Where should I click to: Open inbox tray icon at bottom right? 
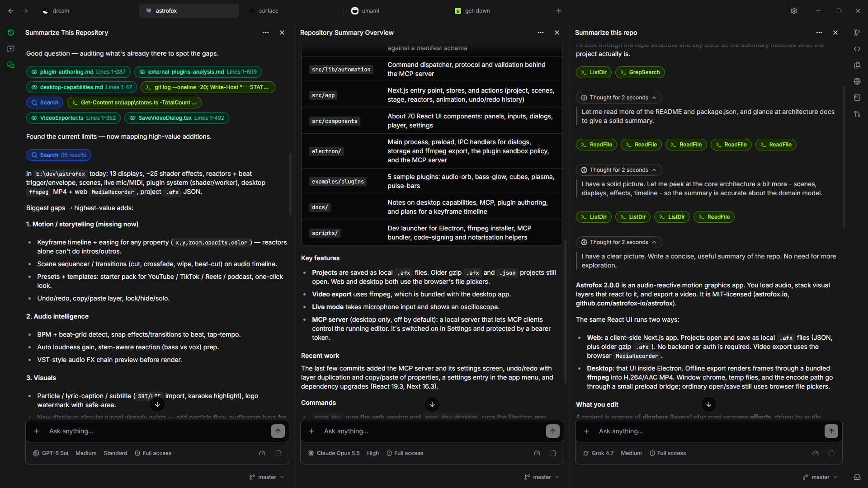click(x=857, y=477)
